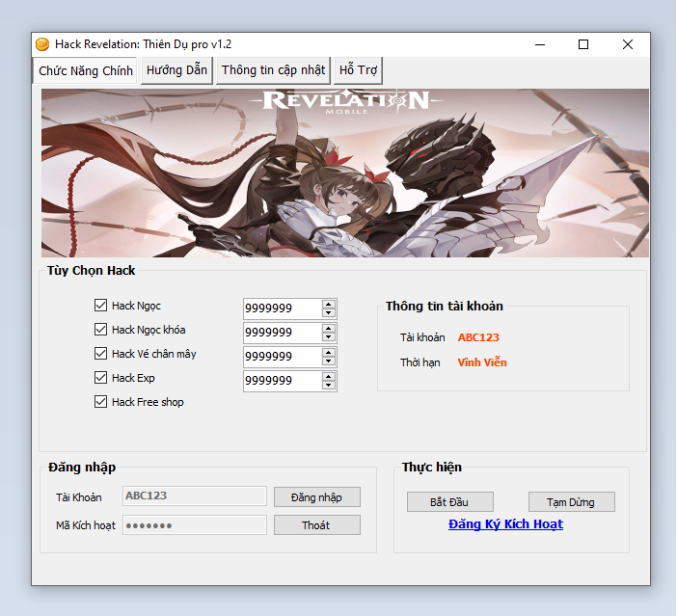Toggle the Hack Exp checkbox
This screenshot has width=677, height=616.
(x=101, y=378)
